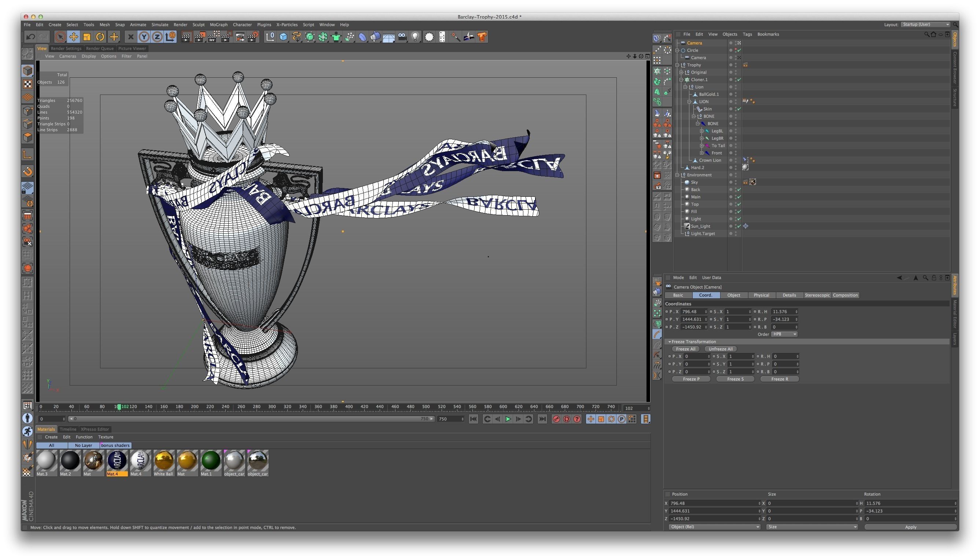
Task: Switch to the Render Settings tab
Action: [x=66, y=48]
